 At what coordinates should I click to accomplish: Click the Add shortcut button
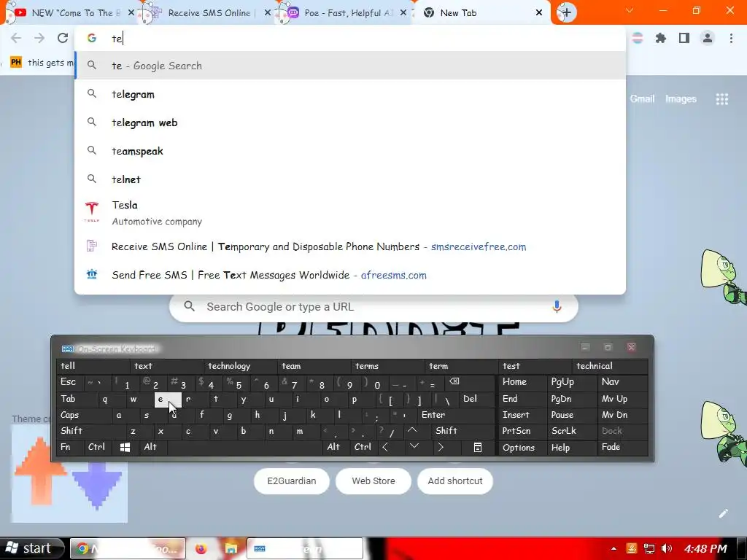coord(455,481)
